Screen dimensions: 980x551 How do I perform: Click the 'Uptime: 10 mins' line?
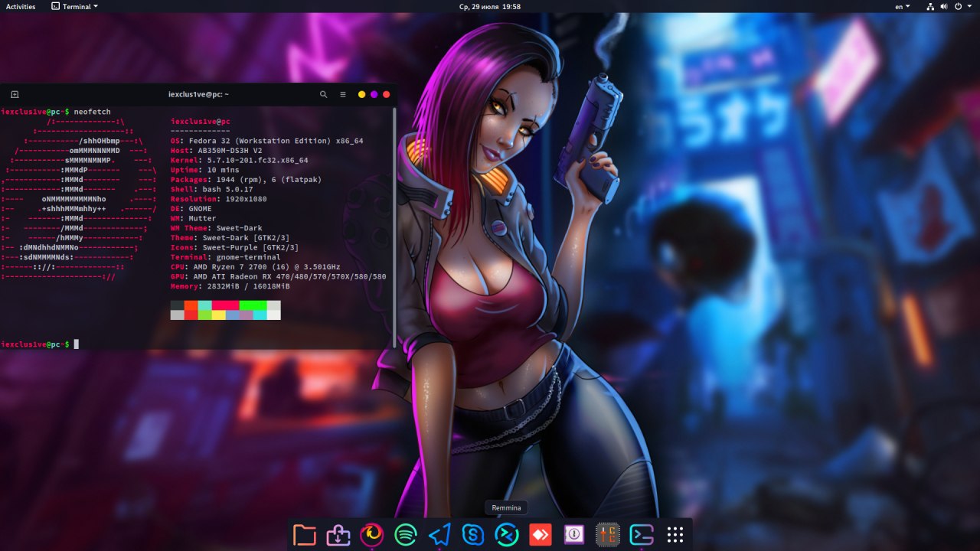click(204, 170)
